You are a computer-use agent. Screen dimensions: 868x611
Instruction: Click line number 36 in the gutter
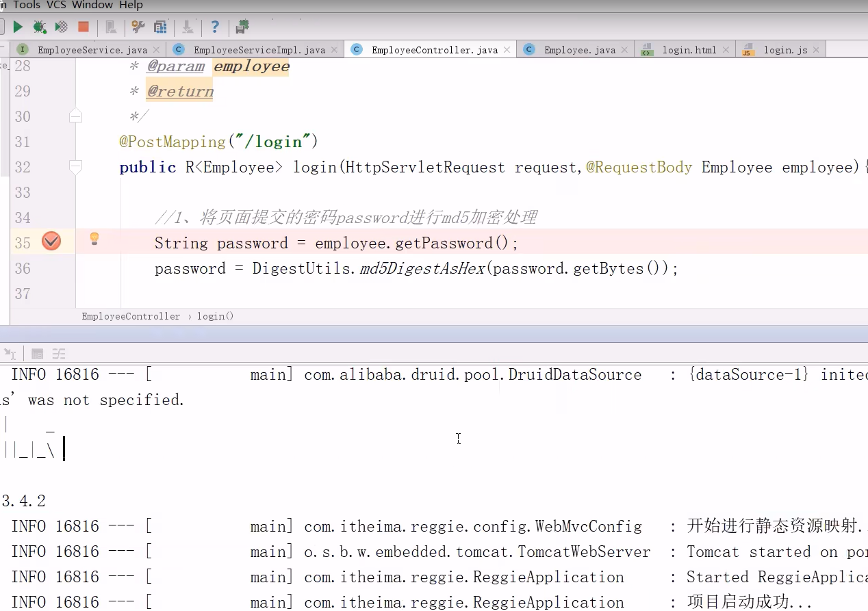pos(23,268)
